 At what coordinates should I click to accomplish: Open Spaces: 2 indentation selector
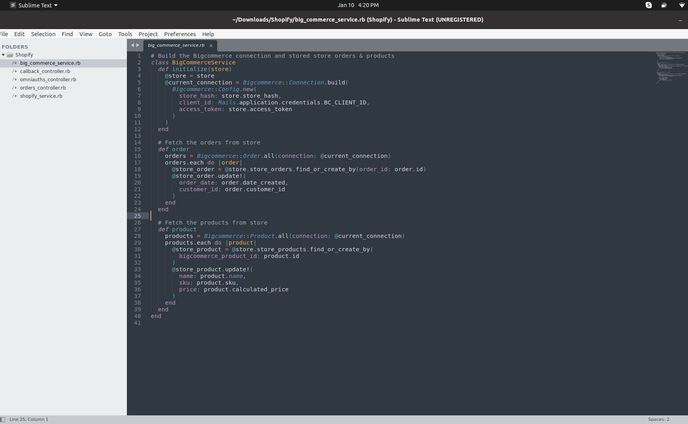(658, 419)
